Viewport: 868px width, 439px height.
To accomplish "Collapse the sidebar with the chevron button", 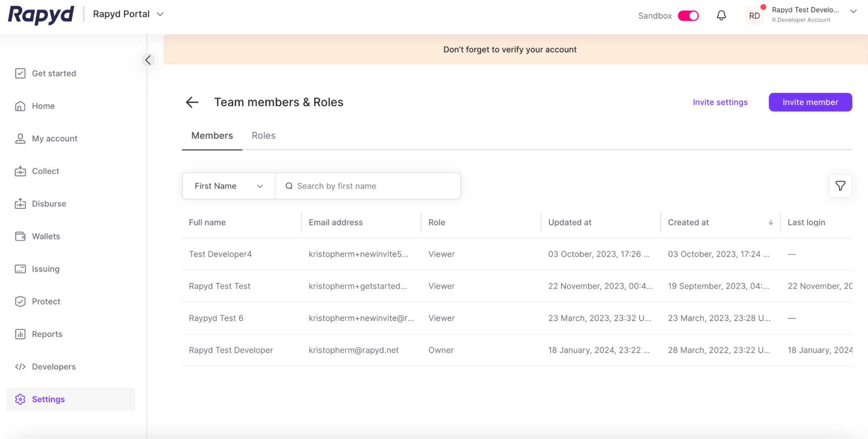I will coord(148,60).
